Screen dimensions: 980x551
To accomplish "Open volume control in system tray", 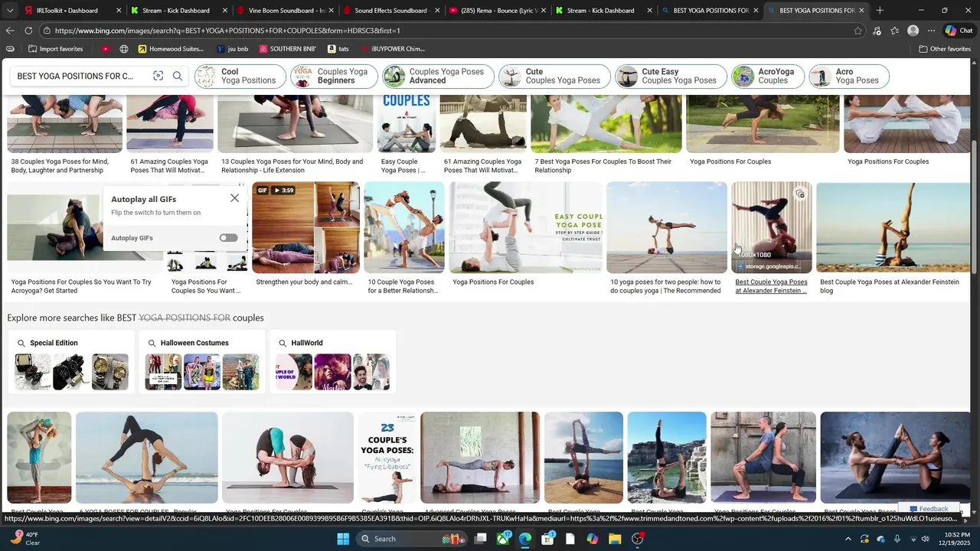I will (x=925, y=539).
